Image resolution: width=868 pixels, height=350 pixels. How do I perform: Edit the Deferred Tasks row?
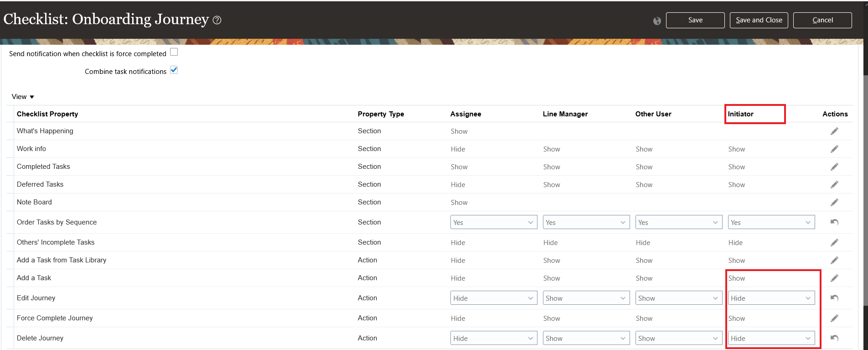[834, 185]
